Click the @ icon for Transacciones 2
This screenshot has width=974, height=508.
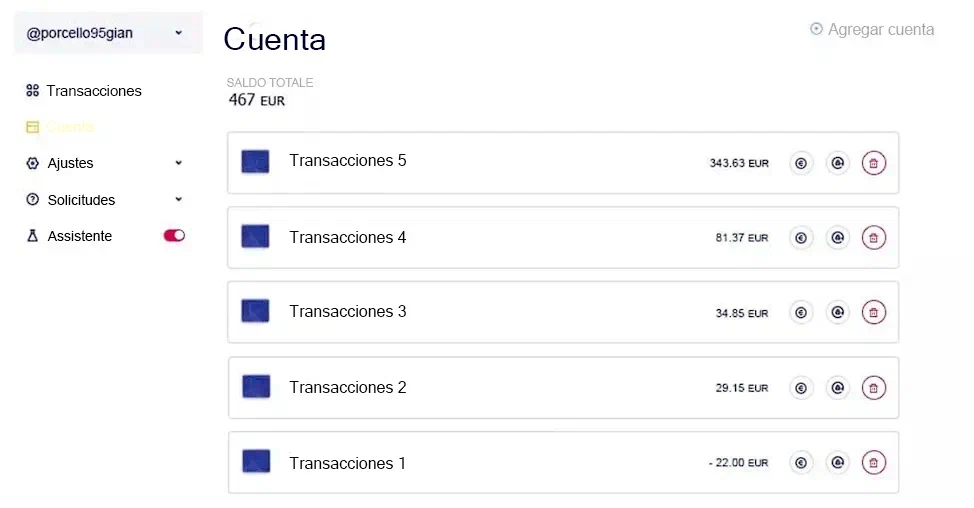(x=837, y=388)
